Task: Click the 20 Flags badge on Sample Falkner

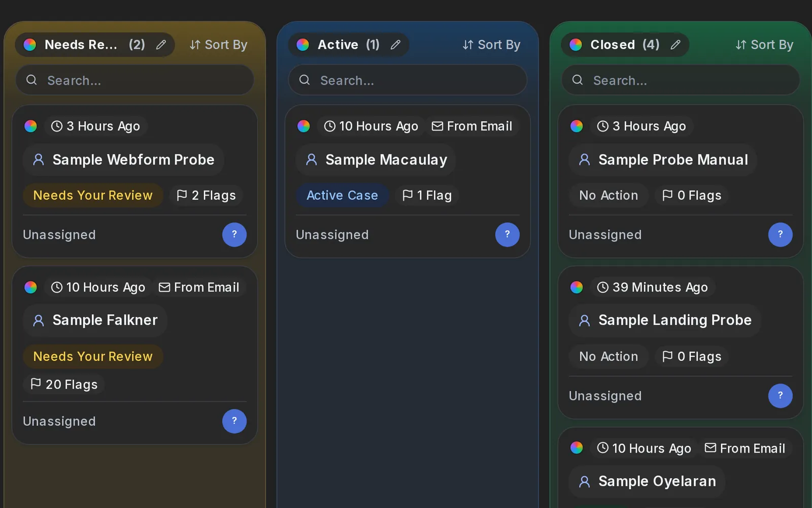Action: (x=64, y=385)
